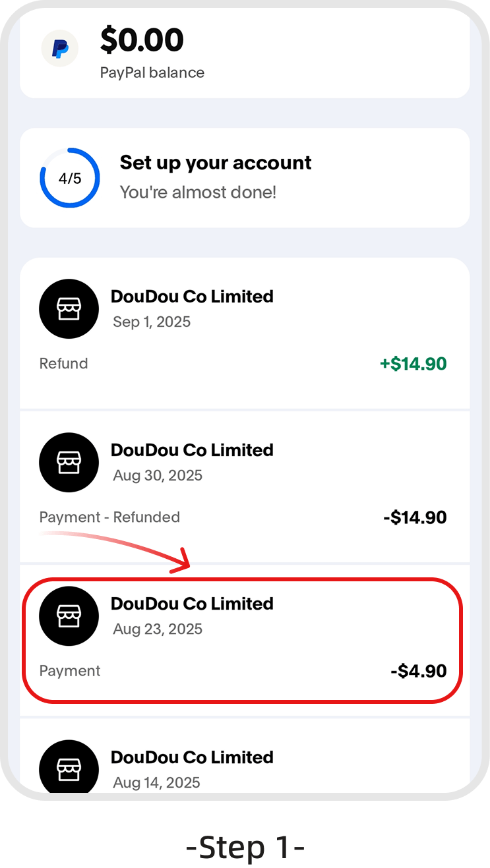Tap the "Payment - Refunded" status label
The height and width of the screenshot is (868, 490).
coord(109,517)
